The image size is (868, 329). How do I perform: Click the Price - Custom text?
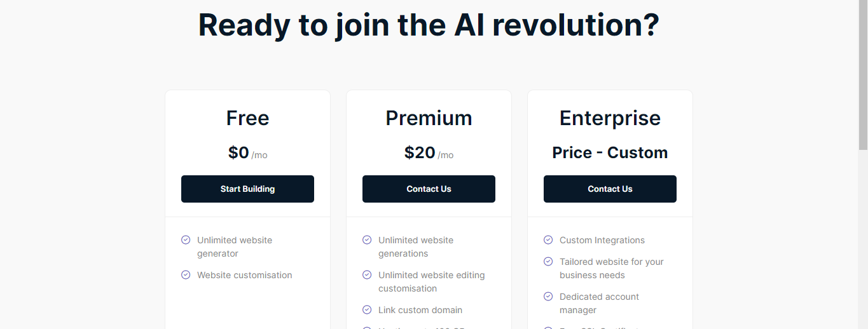pyautogui.click(x=610, y=153)
